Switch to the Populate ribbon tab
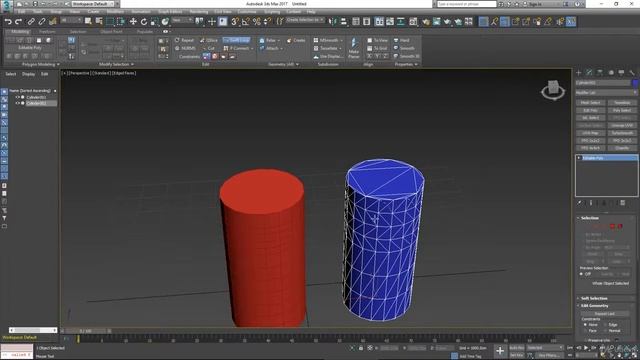 [x=144, y=31]
